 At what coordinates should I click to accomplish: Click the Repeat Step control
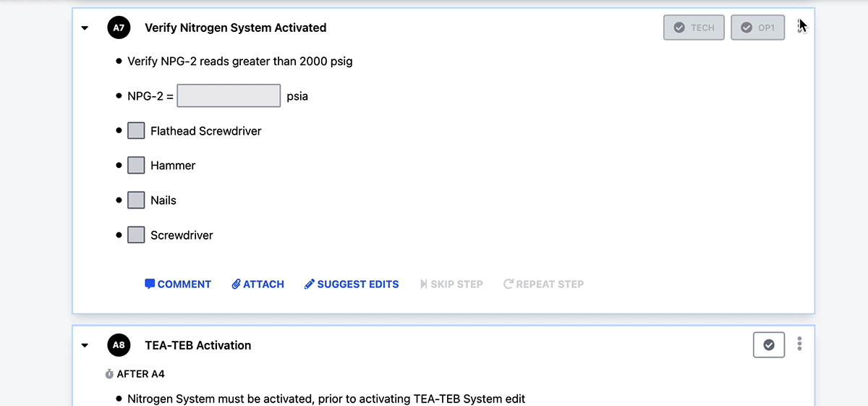point(543,284)
